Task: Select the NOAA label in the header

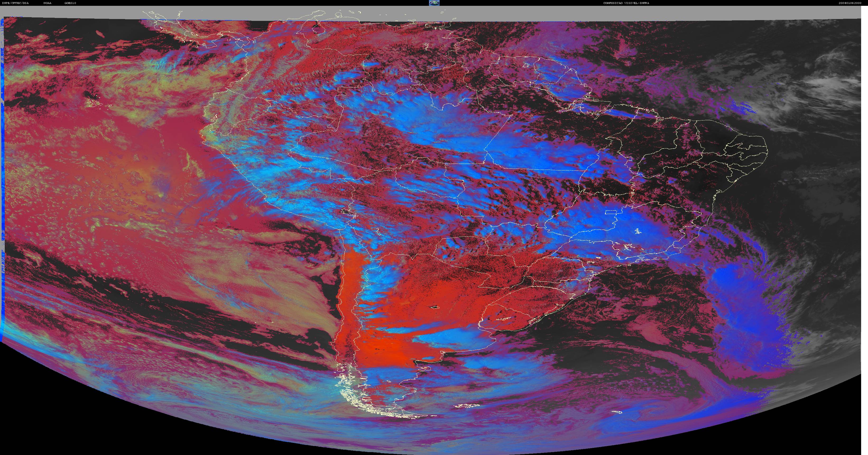Action: [x=47, y=3]
